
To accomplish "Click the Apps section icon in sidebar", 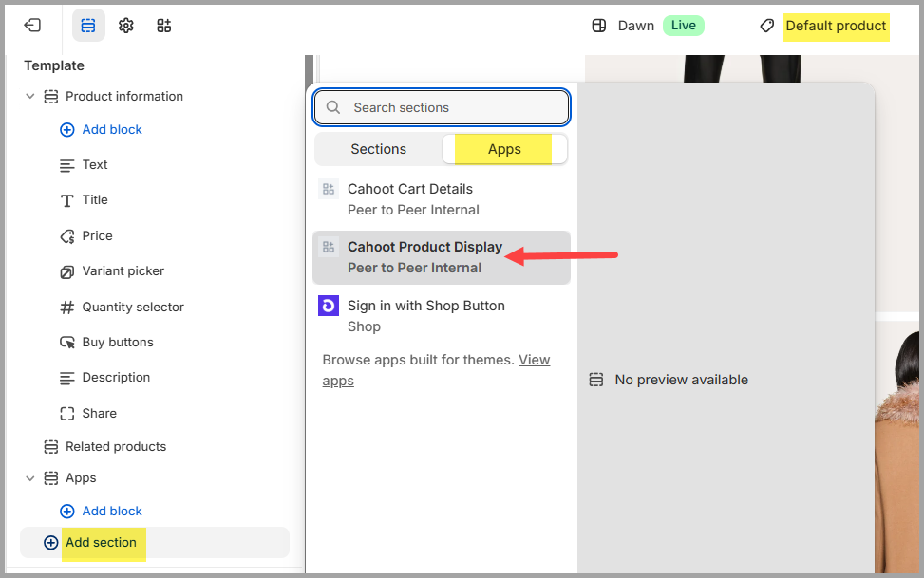I will pos(51,478).
